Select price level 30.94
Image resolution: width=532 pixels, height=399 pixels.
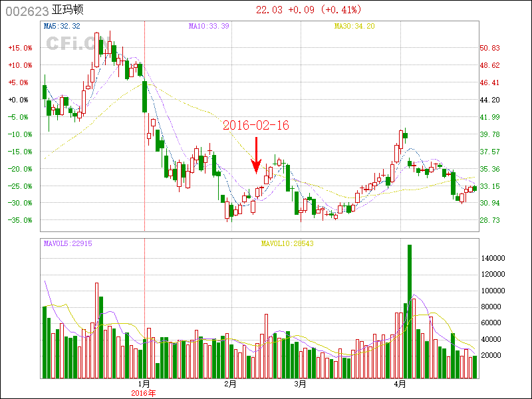(x=489, y=203)
